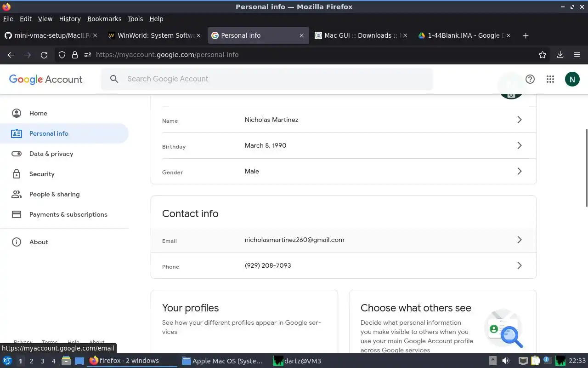The height and width of the screenshot is (368, 588).
Task: Expand the Gender row chevron
Action: click(x=520, y=171)
